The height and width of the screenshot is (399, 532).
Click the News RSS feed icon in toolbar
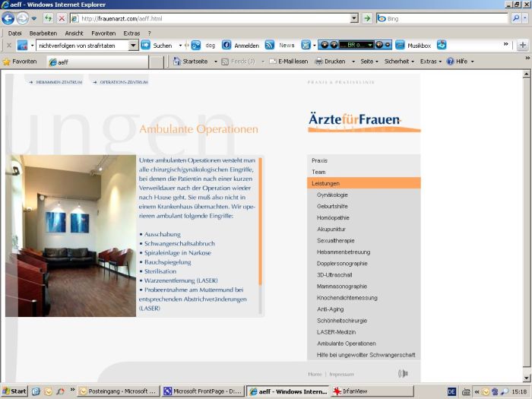[x=269, y=45]
